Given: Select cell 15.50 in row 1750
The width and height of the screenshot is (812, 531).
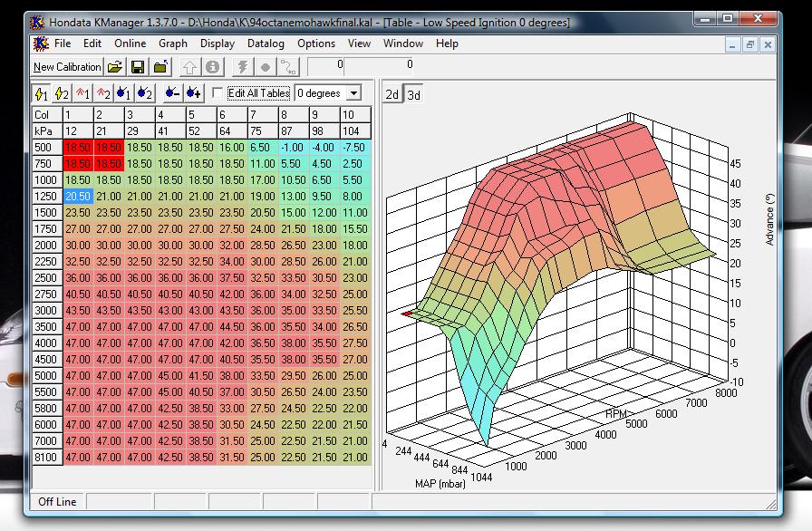Looking at the screenshot, I should pos(355,228).
